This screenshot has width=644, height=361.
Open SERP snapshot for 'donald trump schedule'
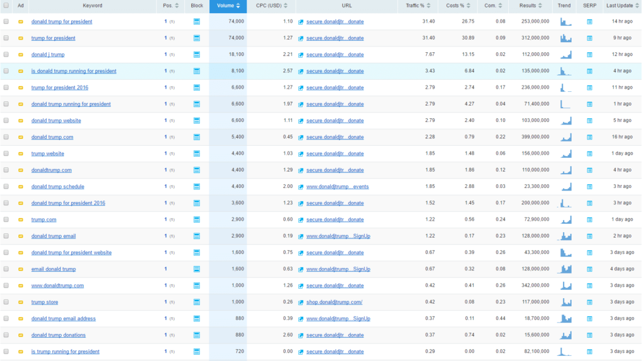[x=589, y=187]
